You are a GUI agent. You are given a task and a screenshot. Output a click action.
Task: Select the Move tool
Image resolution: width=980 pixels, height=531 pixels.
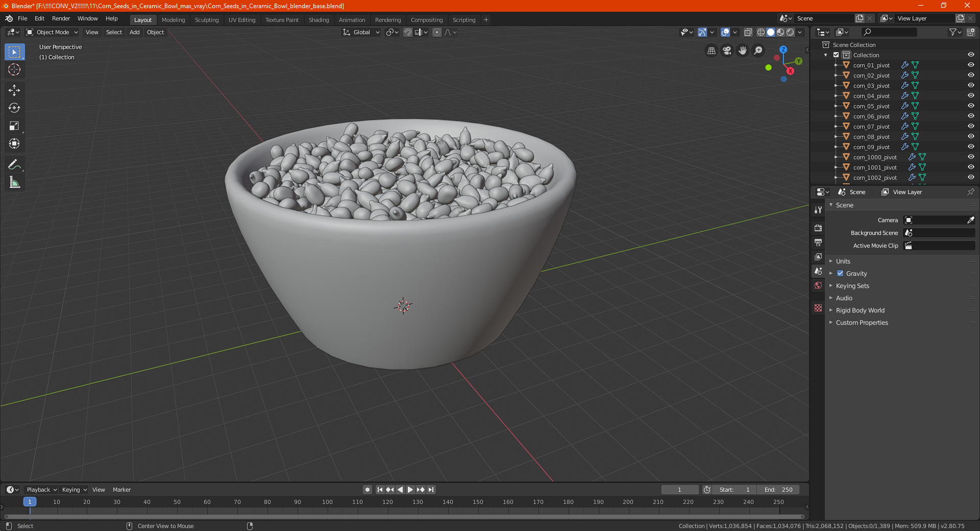pyautogui.click(x=14, y=90)
